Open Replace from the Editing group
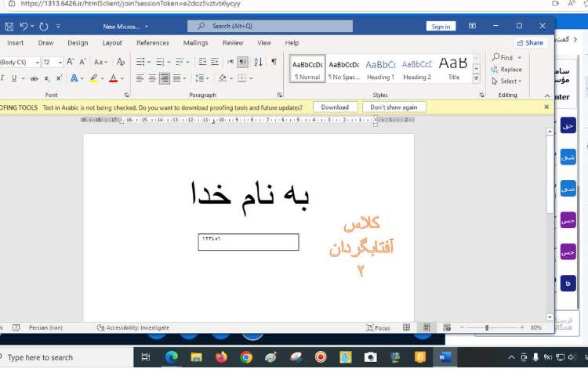Viewport: 588px width, 376px height. click(x=506, y=70)
